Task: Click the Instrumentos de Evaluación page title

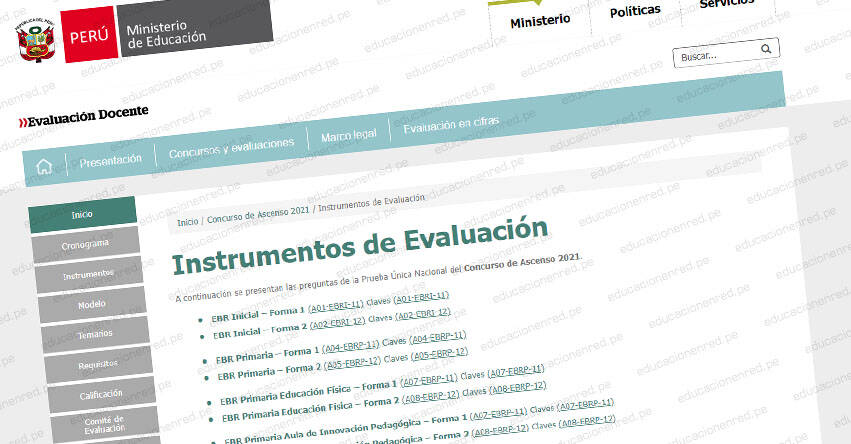Action: pyautogui.click(x=360, y=246)
